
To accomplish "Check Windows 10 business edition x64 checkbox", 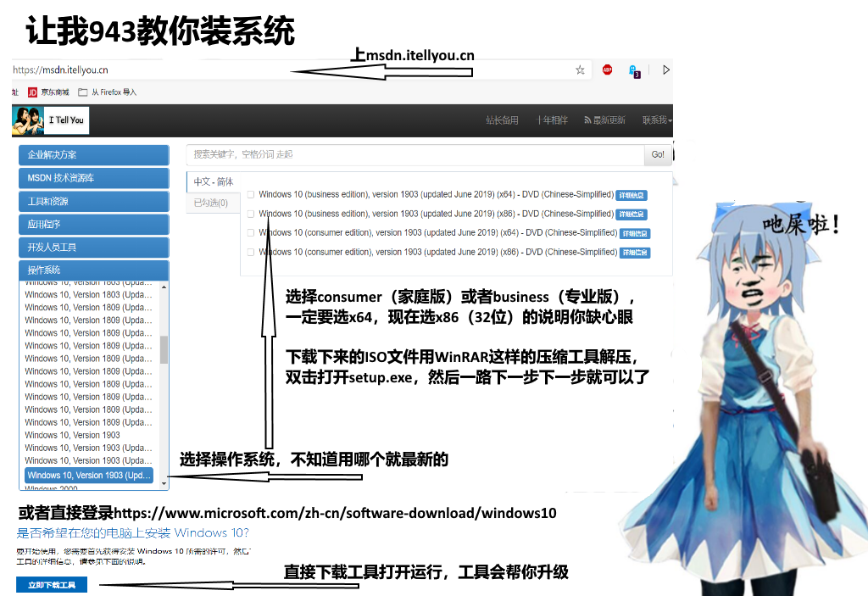I will pyautogui.click(x=251, y=194).
